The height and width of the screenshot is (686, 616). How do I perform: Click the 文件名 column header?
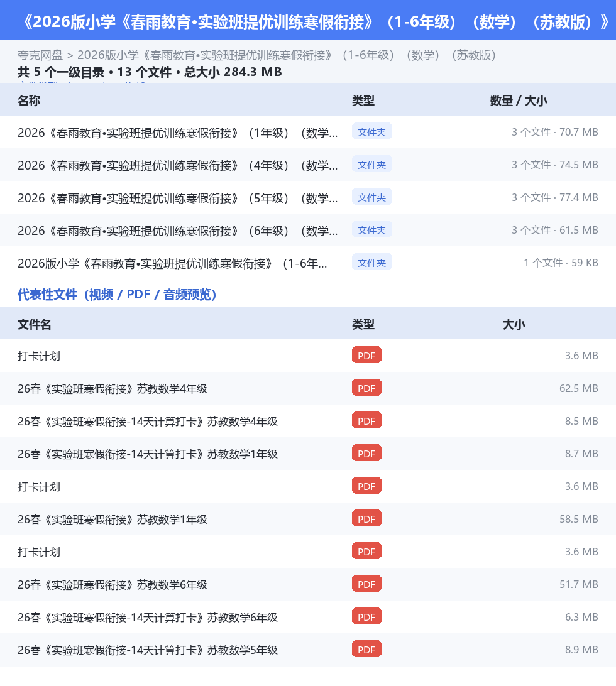(35, 324)
